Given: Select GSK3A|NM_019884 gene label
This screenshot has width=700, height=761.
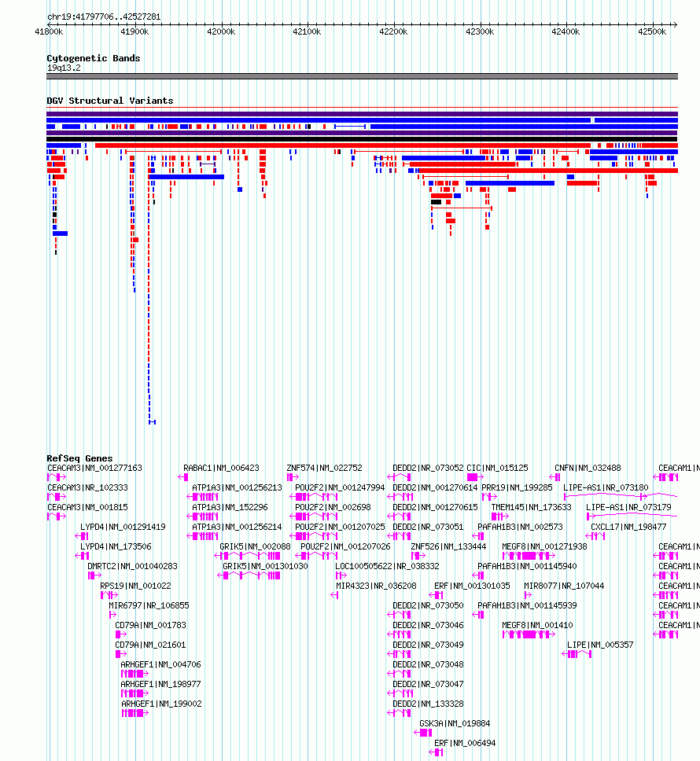Looking at the screenshot, I should [455, 723].
